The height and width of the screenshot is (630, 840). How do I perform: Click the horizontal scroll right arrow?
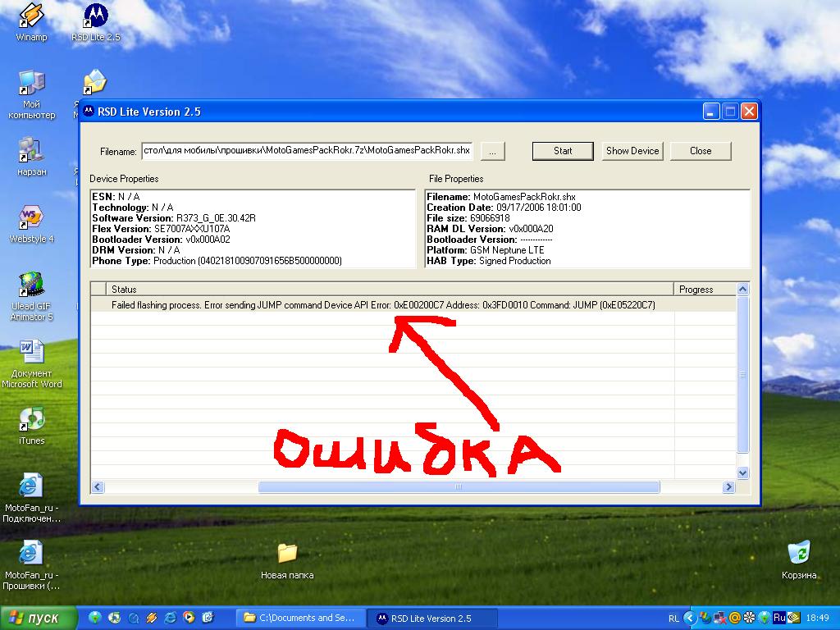point(728,486)
